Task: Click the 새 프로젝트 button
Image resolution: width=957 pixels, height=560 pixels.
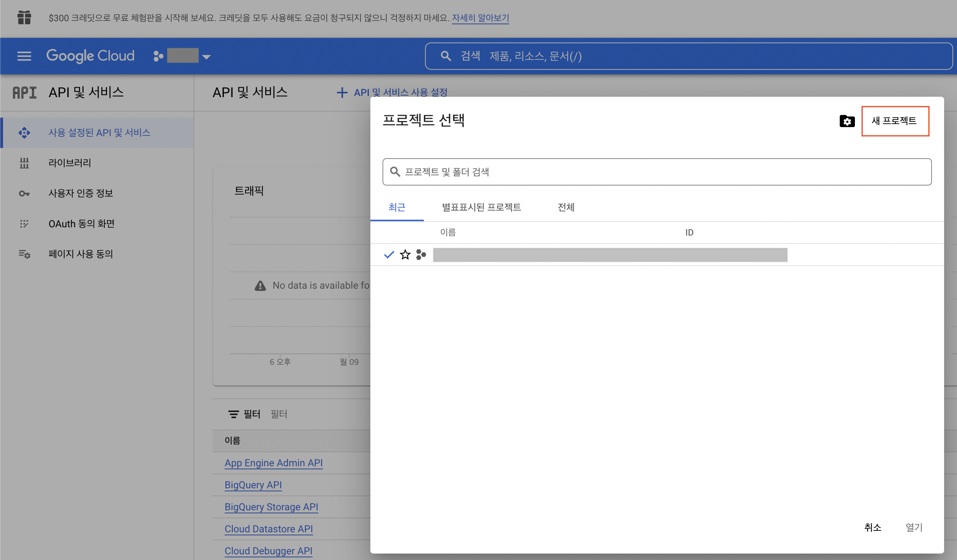Action: [x=895, y=121]
